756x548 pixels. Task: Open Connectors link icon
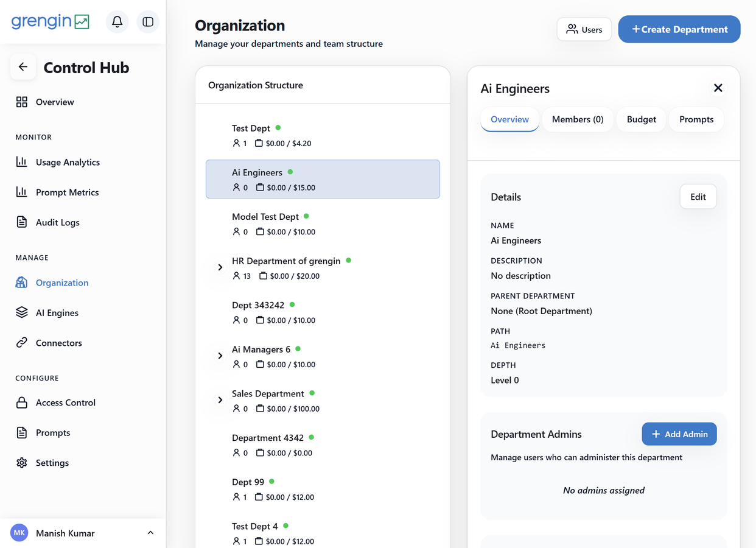22,343
